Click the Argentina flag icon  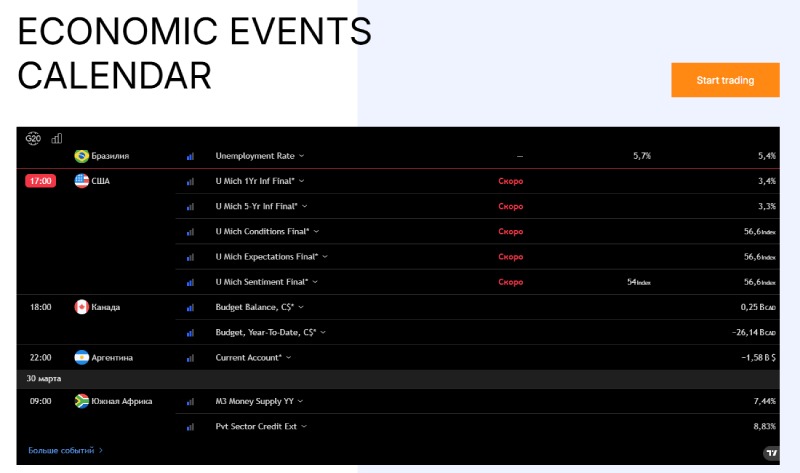pyautogui.click(x=82, y=357)
